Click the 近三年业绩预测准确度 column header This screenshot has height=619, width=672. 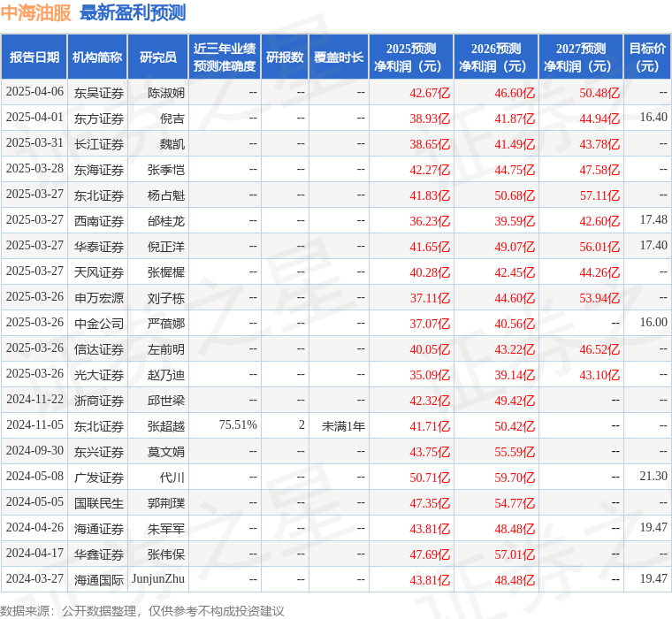click(x=225, y=57)
